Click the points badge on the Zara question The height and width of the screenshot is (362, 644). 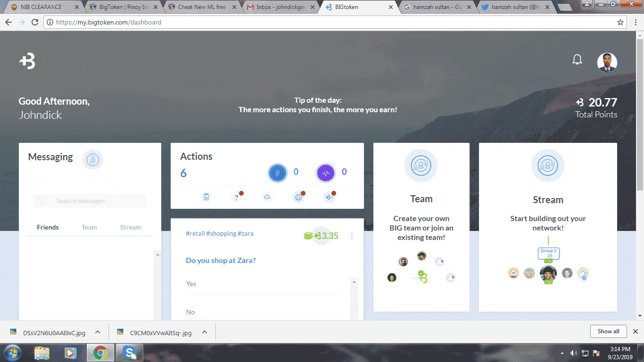[322, 236]
